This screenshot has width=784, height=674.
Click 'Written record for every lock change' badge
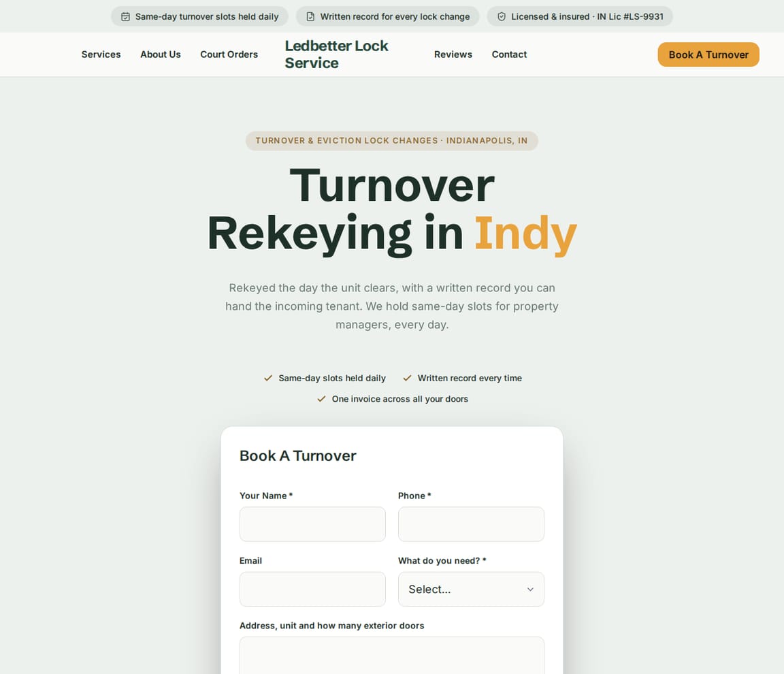(387, 16)
